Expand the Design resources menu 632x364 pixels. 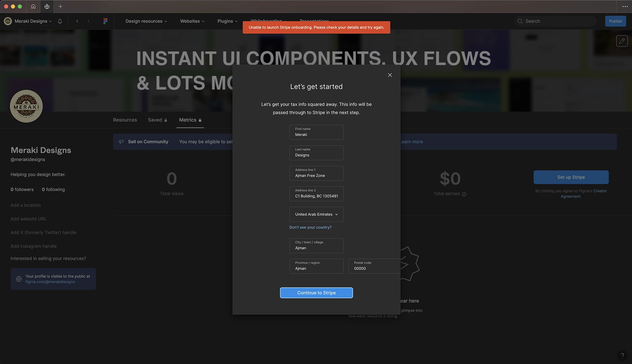pos(146,21)
